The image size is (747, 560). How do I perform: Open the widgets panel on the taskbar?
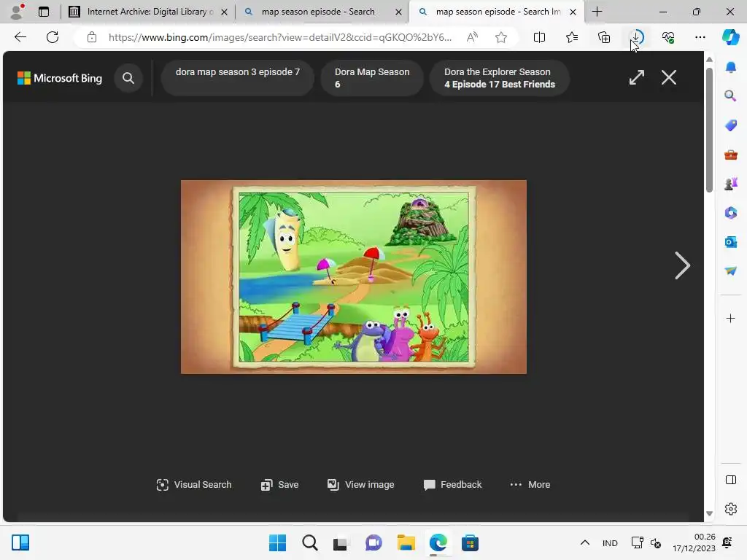(x=20, y=542)
